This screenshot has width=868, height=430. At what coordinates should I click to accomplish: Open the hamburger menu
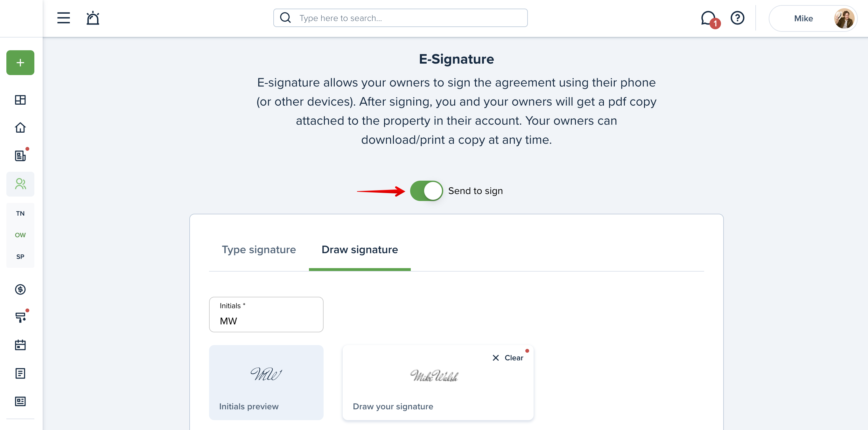pyautogui.click(x=63, y=18)
